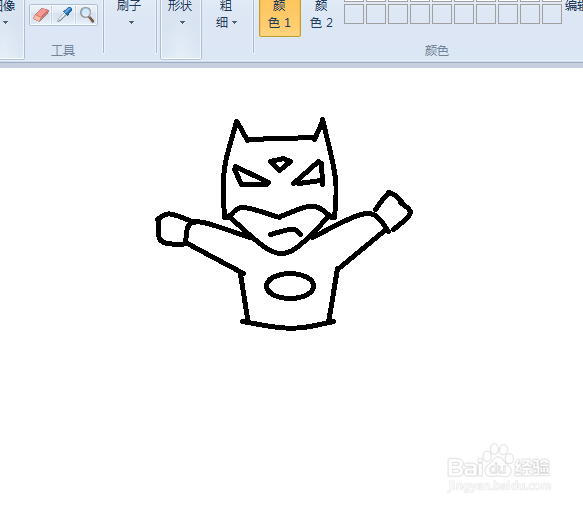This screenshot has width=583, height=506.
Task: Click the 工具 tools group label
Action: click(x=63, y=50)
